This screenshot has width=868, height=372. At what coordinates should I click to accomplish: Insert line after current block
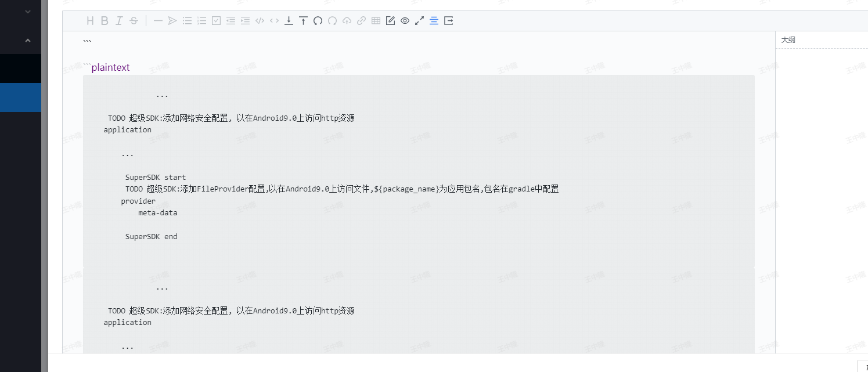[x=289, y=21]
